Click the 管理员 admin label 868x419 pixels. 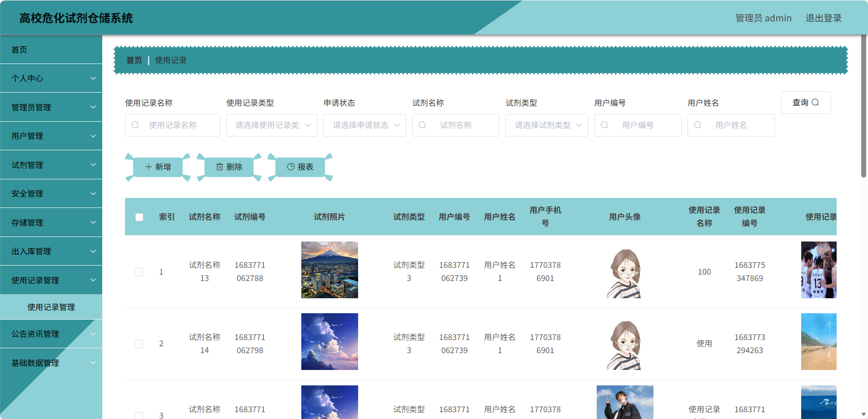pyautogui.click(x=763, y=18)
